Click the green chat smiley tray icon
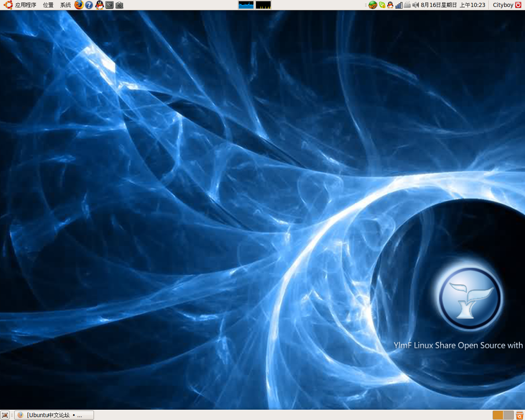This screenshot has height=420, width=525. tap(382, 5)
